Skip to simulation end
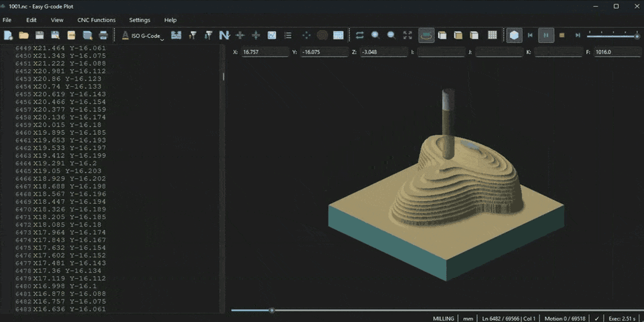Screen dimensions: 644x322 click(x=578, y=35)
